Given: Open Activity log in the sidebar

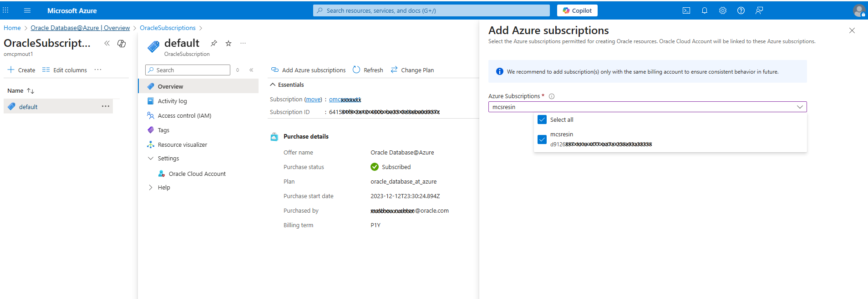Looking at the screenshot, I should tap(172, 101).
